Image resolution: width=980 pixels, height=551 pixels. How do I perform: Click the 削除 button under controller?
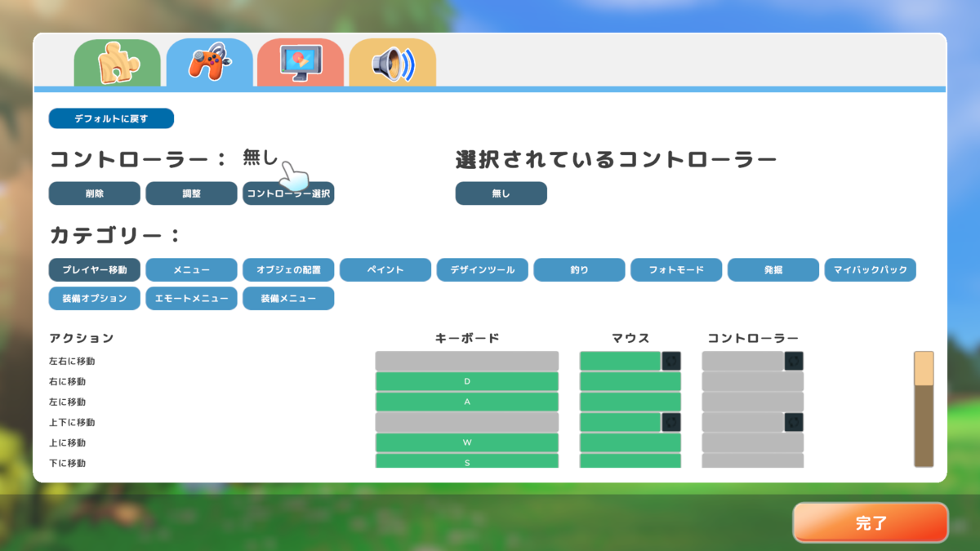click(x=94, y=193)
